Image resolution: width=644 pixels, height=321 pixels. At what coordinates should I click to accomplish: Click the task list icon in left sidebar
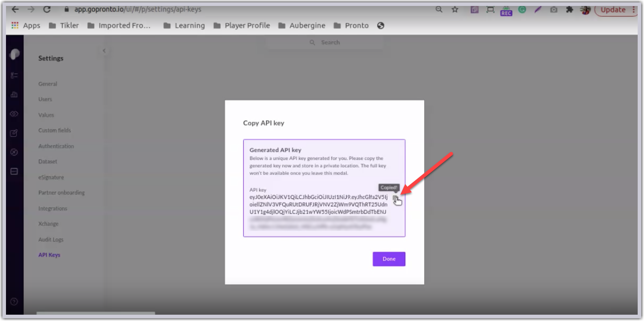point(14,75)
